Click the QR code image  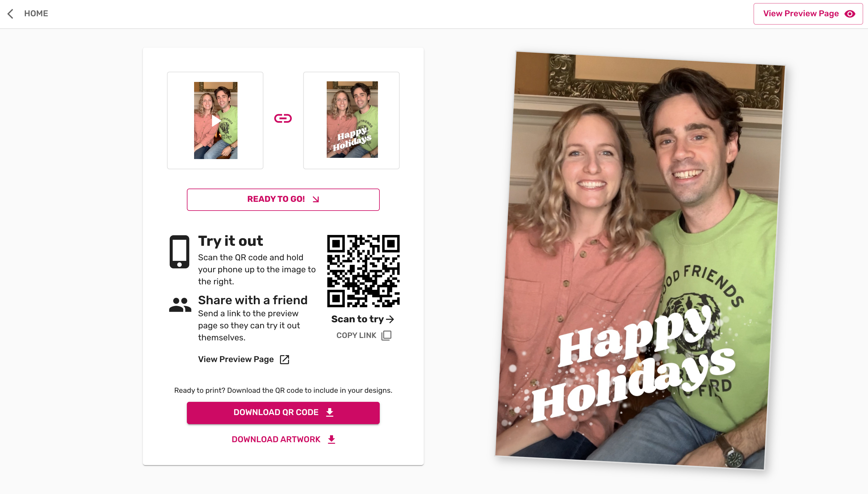point(363,271)
